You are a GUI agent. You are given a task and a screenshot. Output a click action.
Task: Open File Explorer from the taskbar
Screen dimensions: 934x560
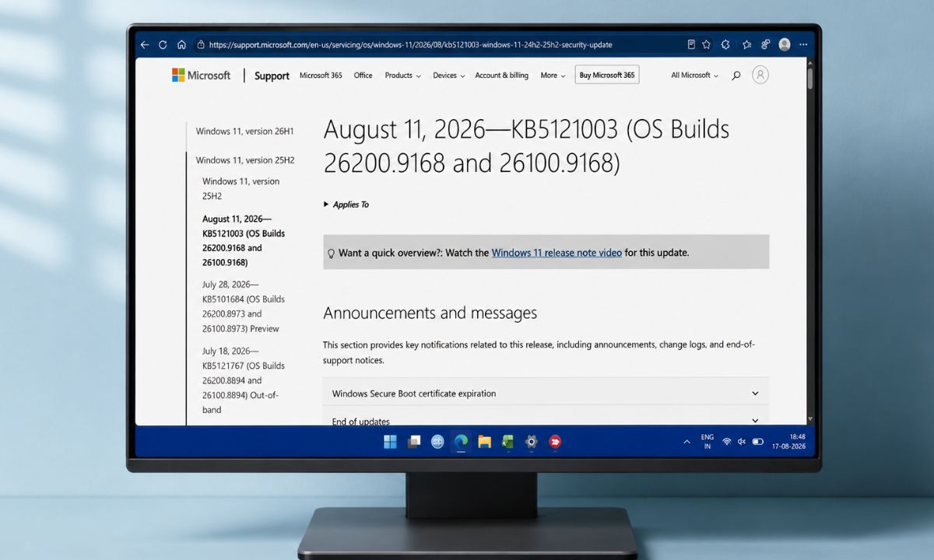[x=484, y=442]
